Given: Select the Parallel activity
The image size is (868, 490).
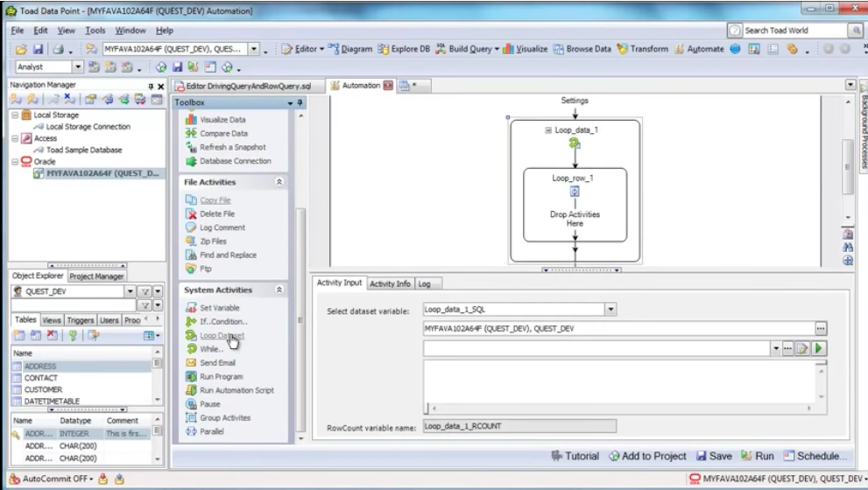Looking at the screenshot, I should coord(211,431).
